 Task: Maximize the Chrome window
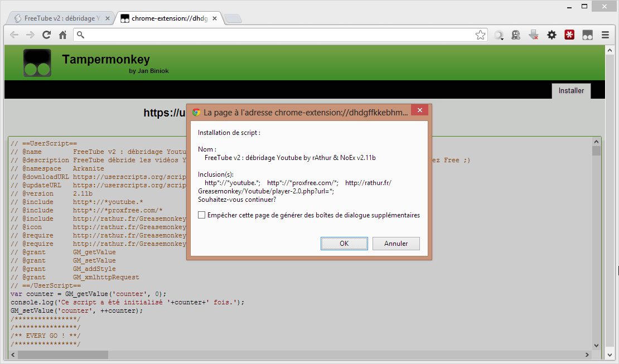[x=584, y=6]
